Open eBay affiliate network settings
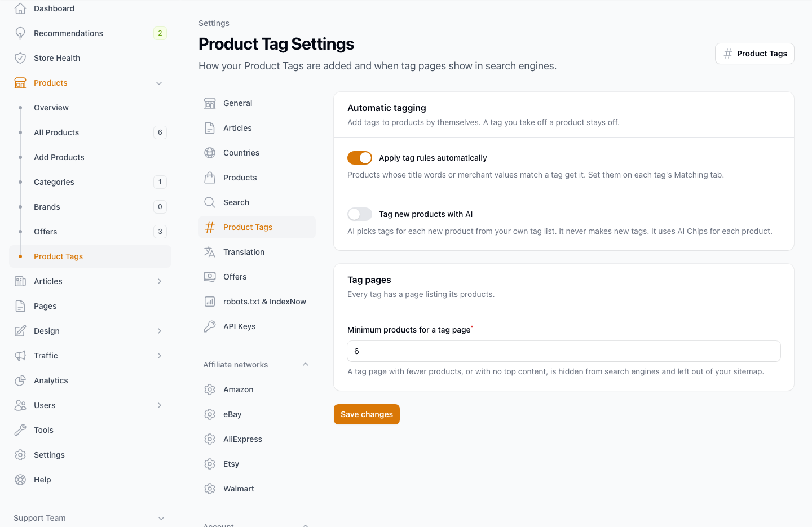 [x=257, y=414]
